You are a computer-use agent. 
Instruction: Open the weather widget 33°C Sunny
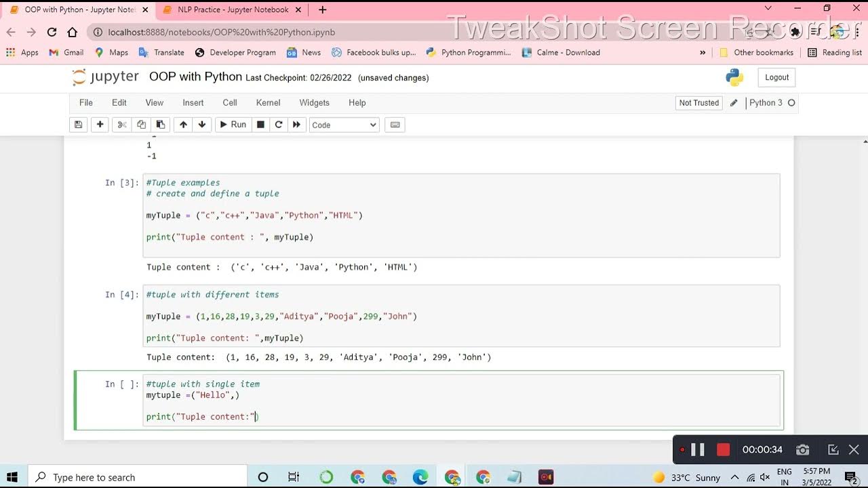point(686,477)
